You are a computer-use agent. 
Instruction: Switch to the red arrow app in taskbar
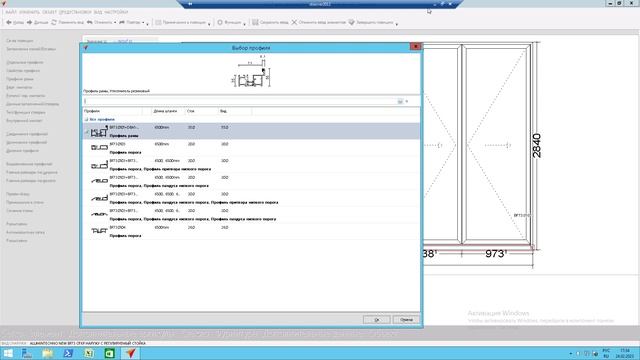[130, 353]
